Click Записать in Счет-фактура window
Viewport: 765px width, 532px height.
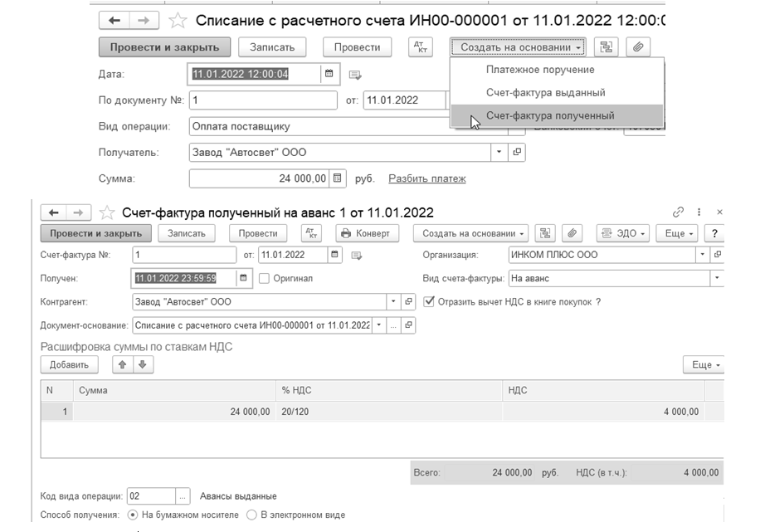[187, 233]
